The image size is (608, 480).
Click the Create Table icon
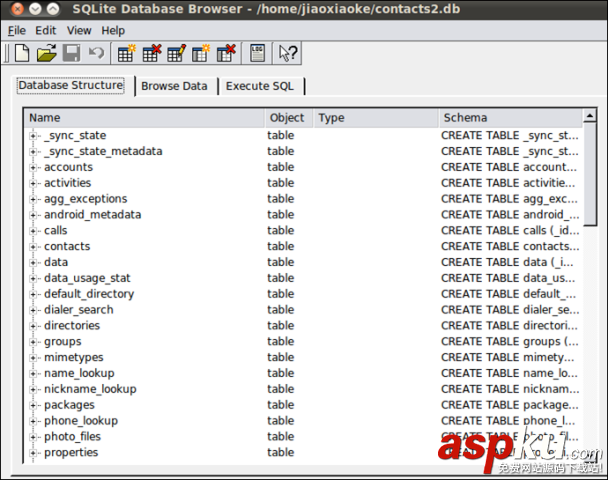point(126,53)
